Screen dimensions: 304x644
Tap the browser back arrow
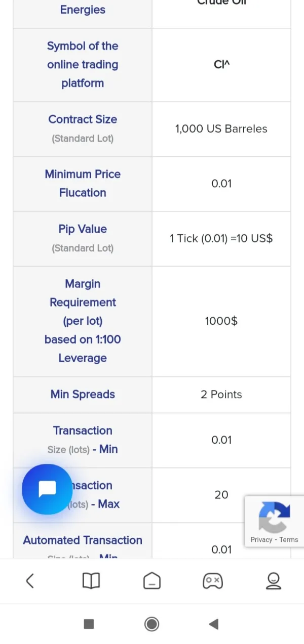(x=30, y=581)
